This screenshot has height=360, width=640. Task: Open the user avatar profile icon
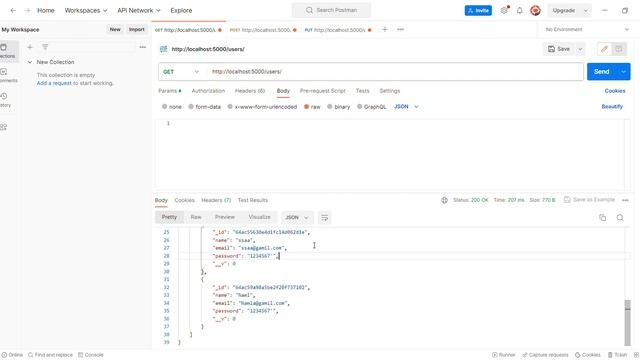[x=536, y=11]
